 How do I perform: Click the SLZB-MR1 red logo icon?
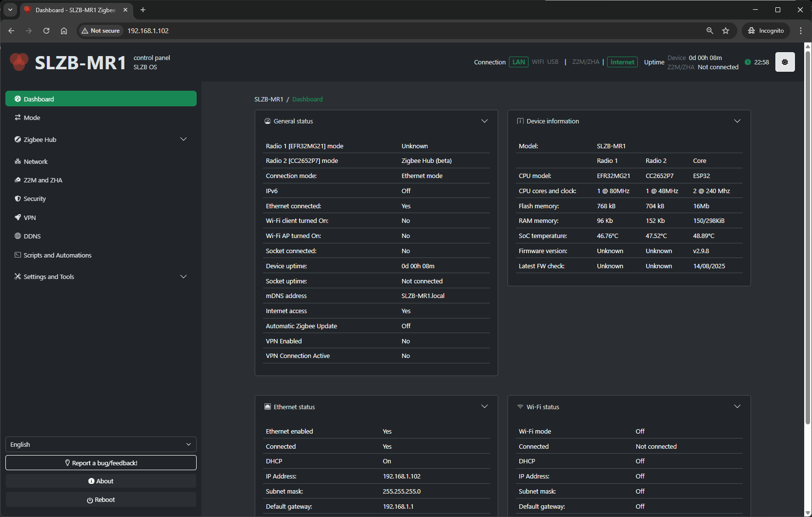click(19, 62)
